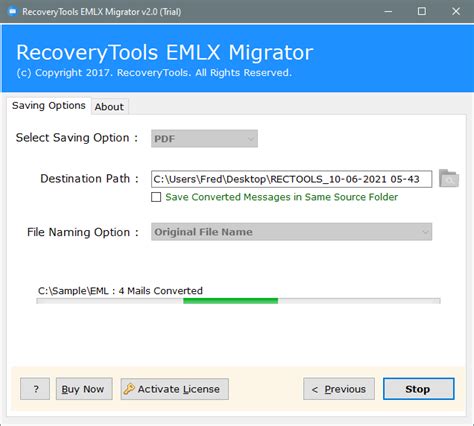Close the EMLX Migrator window
The width and height of the screenshot is (474, 426).
(456, 12)
